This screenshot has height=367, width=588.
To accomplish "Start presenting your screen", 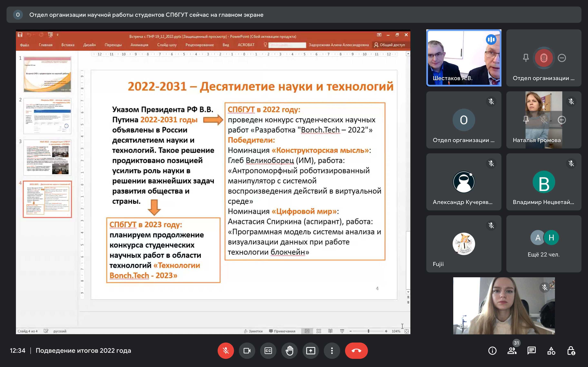I will tap(311, 350).
